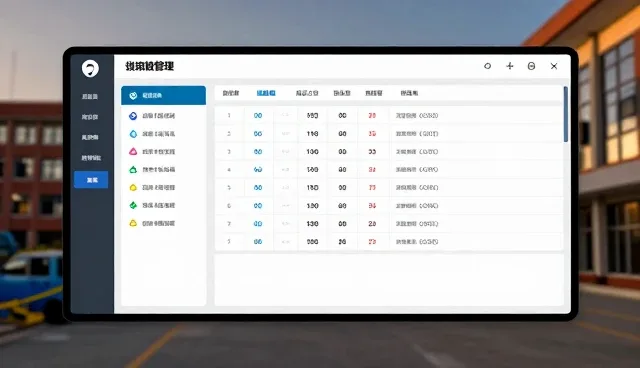This screenshot has width=640, height=368.
Task: Open the sidebar menu item directly under the logo
Action: tap(90, 97)
